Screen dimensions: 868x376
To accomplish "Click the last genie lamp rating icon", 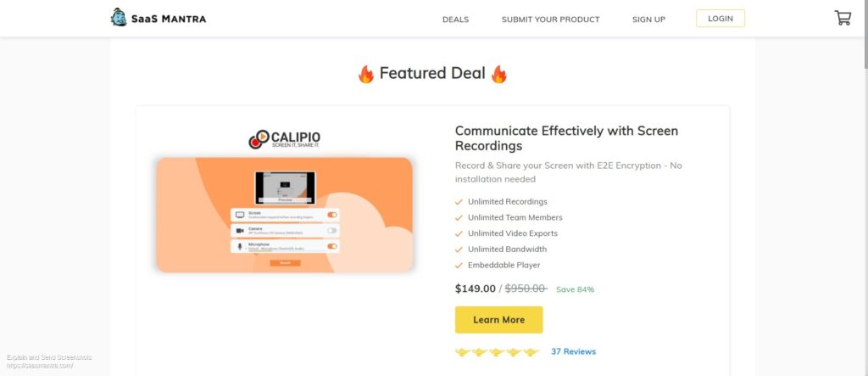I will click(x=531, y=352).
